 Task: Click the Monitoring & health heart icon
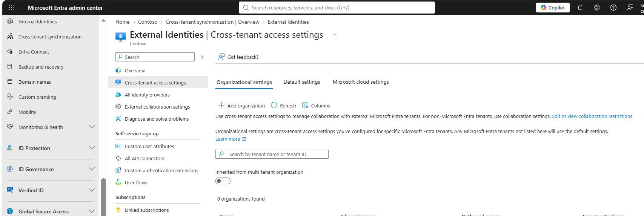click(10, 127)
